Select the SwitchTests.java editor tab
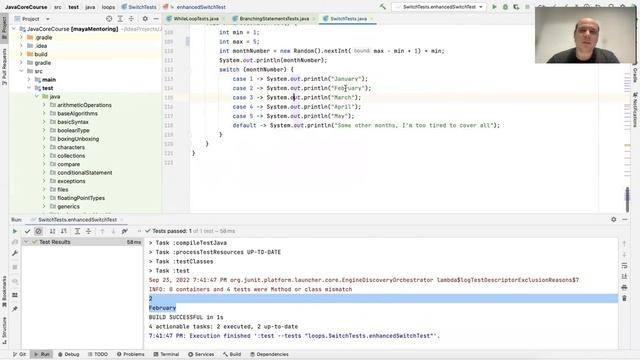Screen dimensions: 640x360 348,19
